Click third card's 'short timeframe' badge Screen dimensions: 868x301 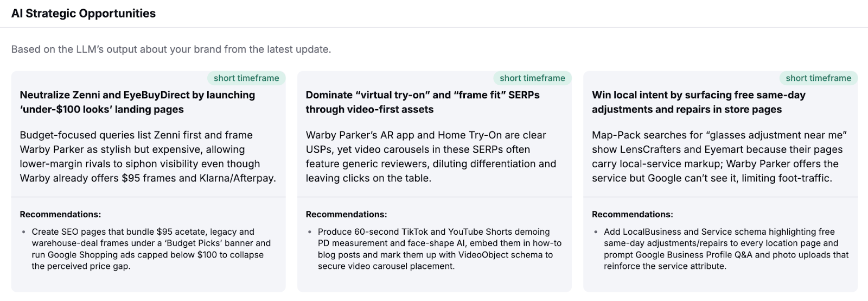tap(818, 78)
